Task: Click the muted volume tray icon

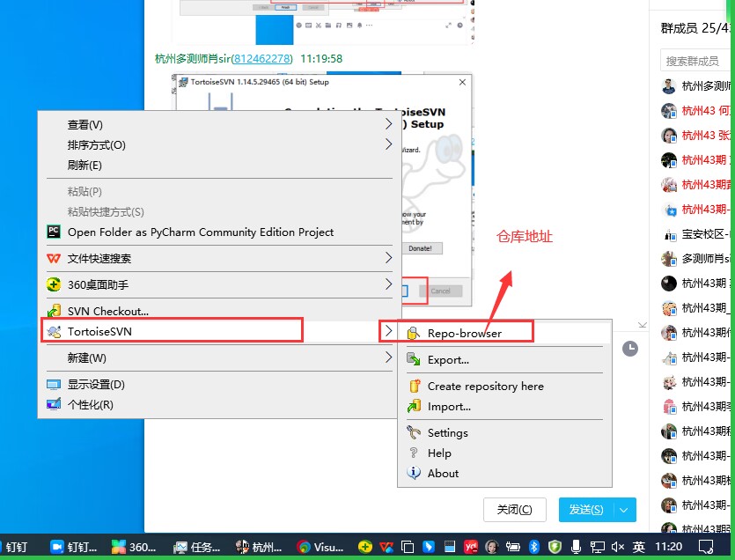Action: pyautogui.click(x=617, y=547)
